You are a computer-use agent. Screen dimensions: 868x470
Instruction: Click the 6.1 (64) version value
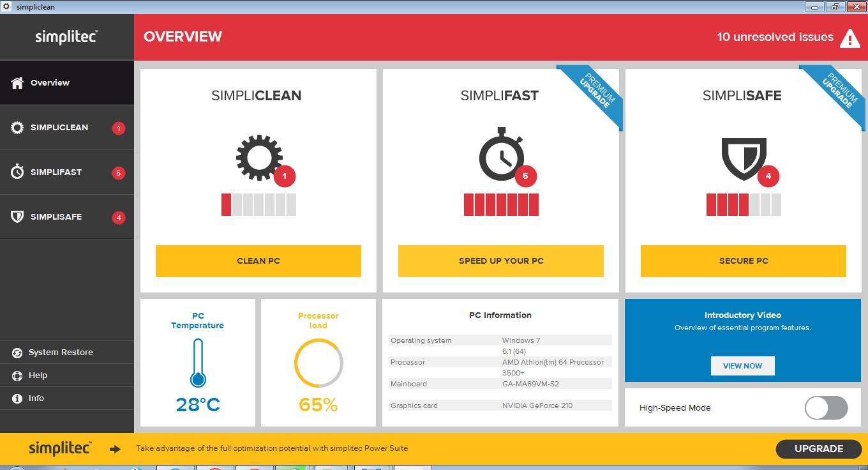tap(514, 351)
